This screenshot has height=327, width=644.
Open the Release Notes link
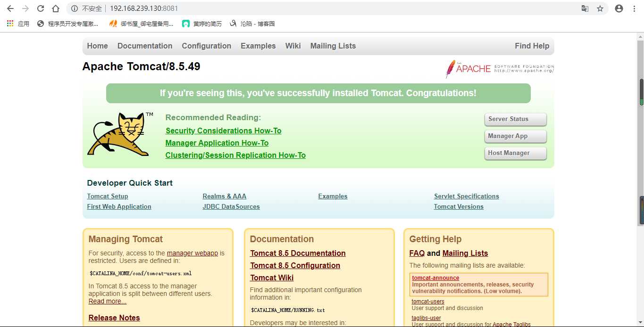click(x=114, y=318)
